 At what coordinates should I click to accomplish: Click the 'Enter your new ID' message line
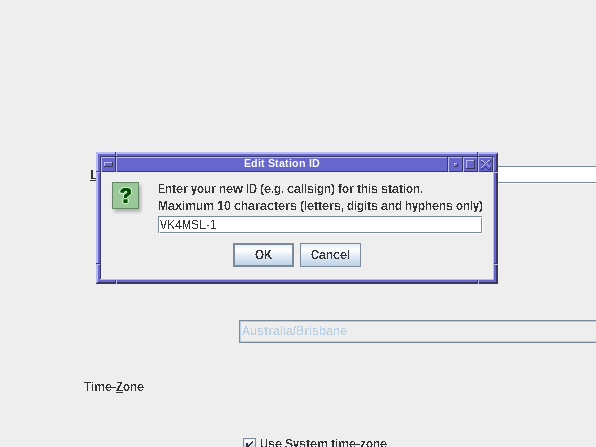click(290, 189)
